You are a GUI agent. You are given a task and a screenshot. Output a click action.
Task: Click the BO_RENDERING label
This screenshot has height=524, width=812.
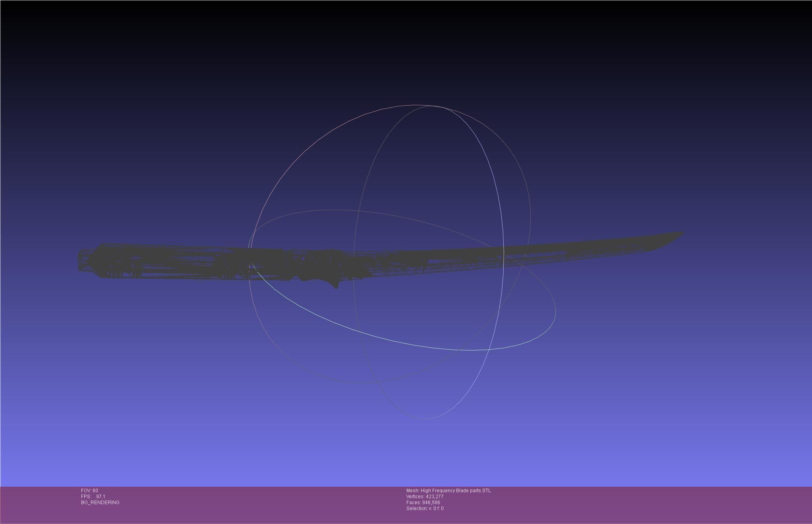tap(100, 503)
